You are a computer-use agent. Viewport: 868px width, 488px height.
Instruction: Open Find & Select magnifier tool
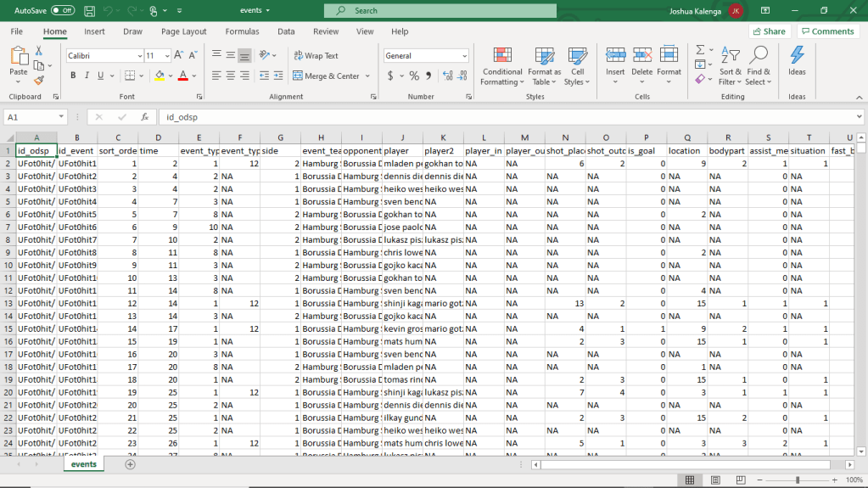(759, 65)
